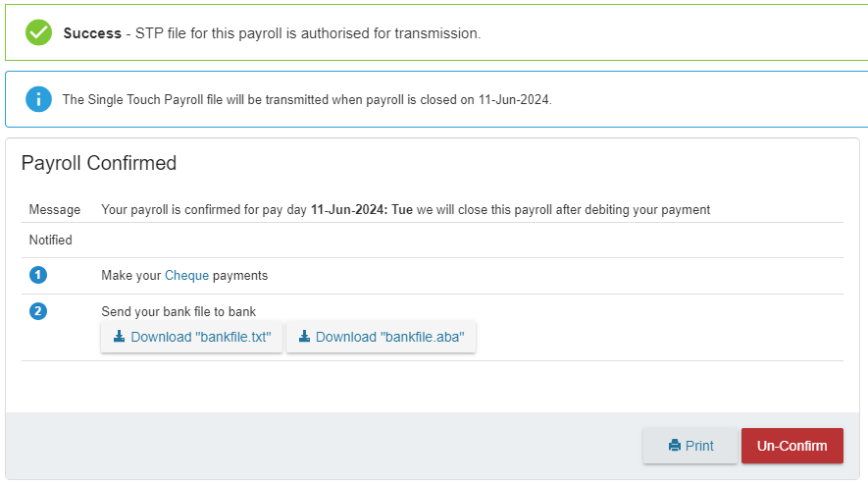Click the green success checkmark icon
The image size is (868, 485).
(39, 32)
